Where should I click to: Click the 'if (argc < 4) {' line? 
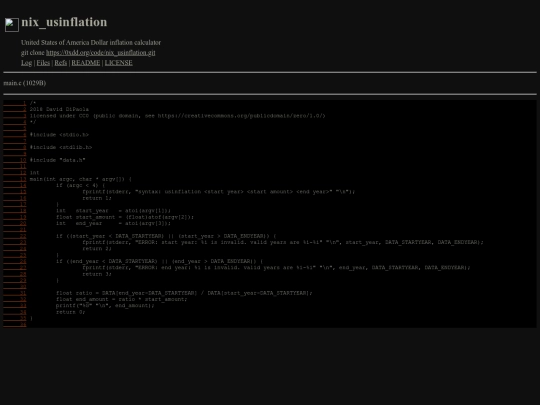click(81, 185)
